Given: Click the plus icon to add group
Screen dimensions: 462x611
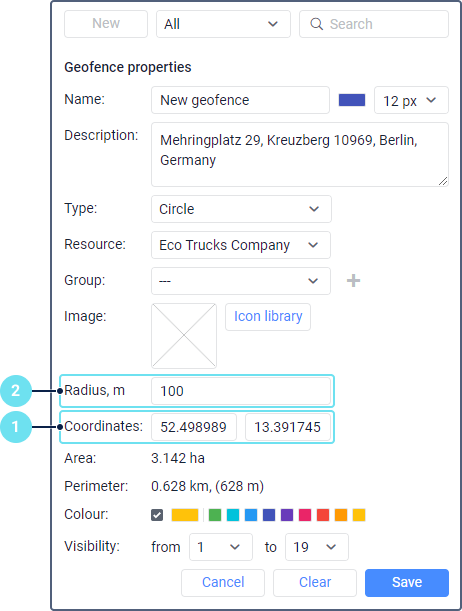Looking at the screenshot, I should click(x=353, y=281).
